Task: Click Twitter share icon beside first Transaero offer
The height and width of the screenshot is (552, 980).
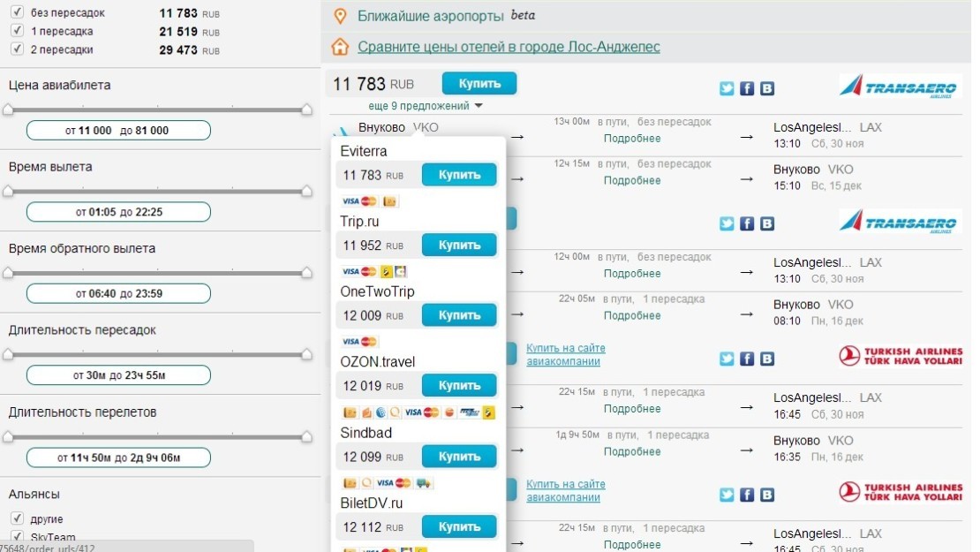Action: click(727, 88)
